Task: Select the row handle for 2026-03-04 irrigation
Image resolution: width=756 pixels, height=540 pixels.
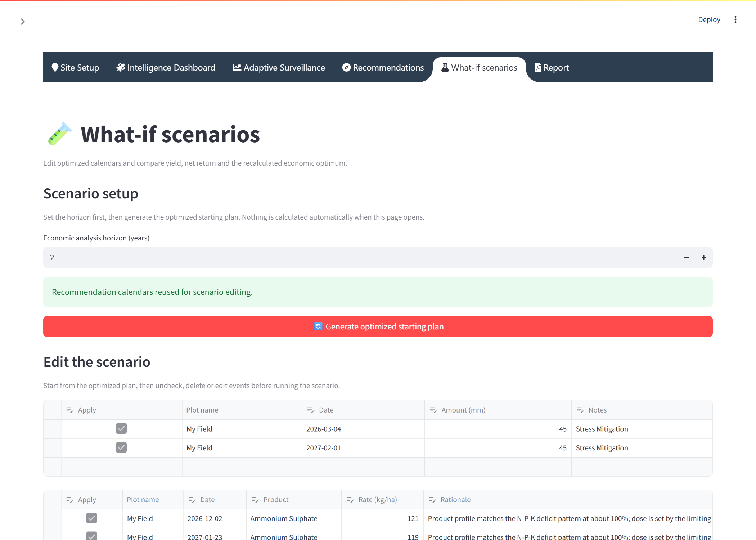Action: (x=53, y=429)
